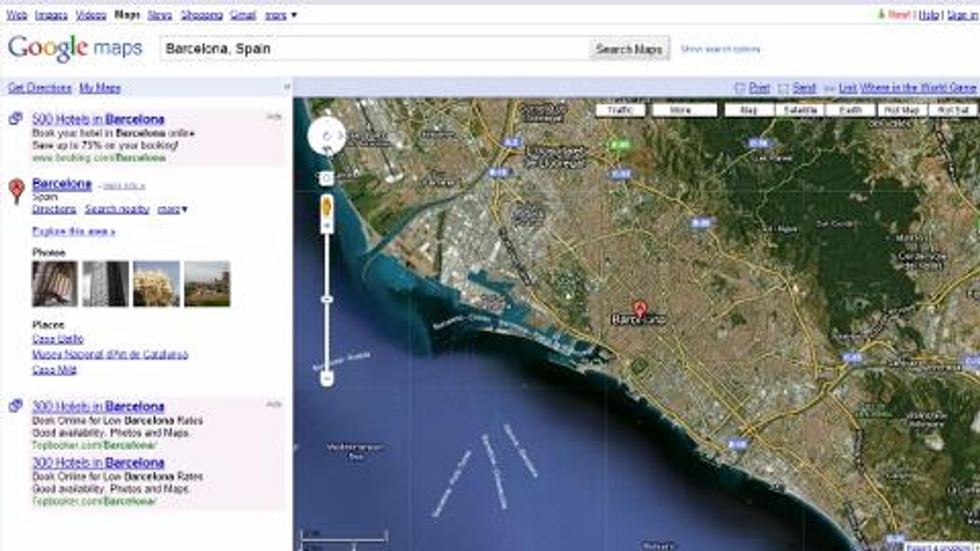Toggle the Traffic layer button
980x551 pixels.
click(620, 110)
